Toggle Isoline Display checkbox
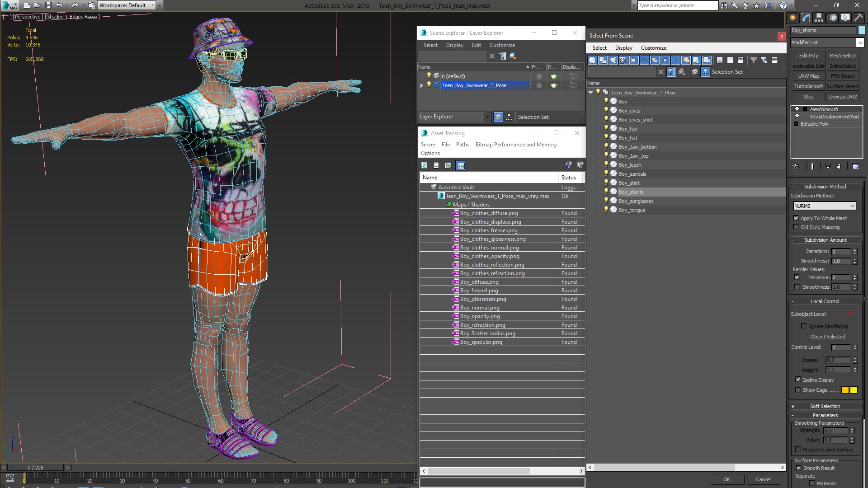The height and width of the screenshot is (488, 868). [x=798, y=380]
